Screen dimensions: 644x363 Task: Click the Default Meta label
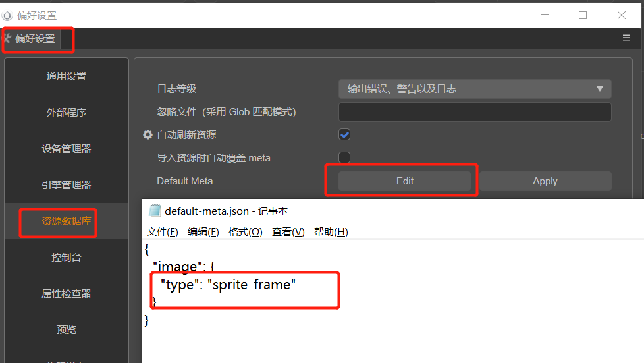click(185, 181)
